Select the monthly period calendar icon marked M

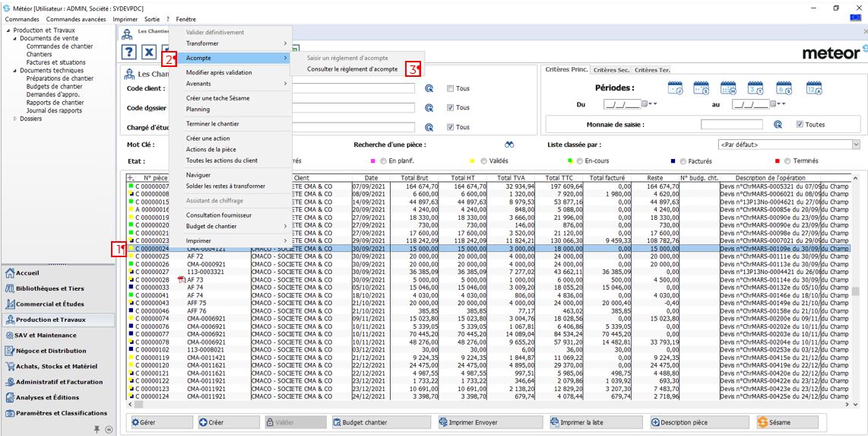click(x=728, y=87)
